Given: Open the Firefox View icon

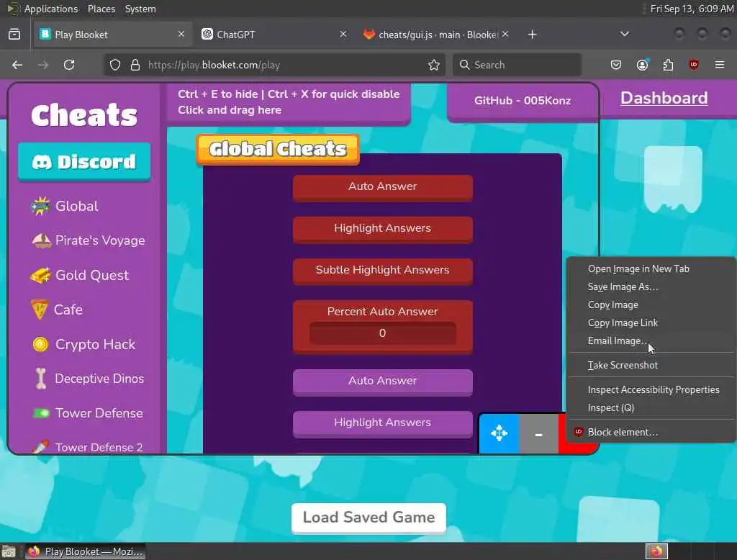Looking at the screenshot, I should pyautogui.click(x=14, y=35).
